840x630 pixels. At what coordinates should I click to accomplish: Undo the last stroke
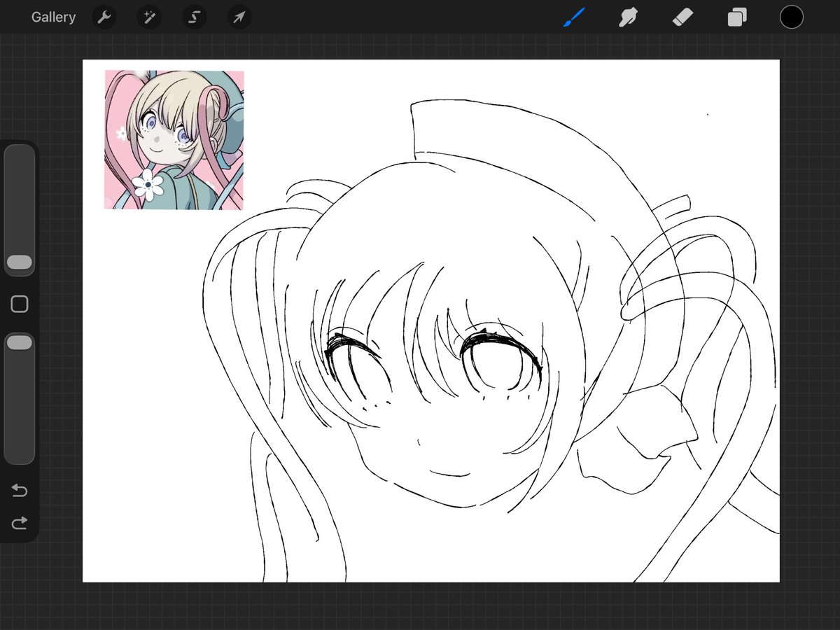20,491
